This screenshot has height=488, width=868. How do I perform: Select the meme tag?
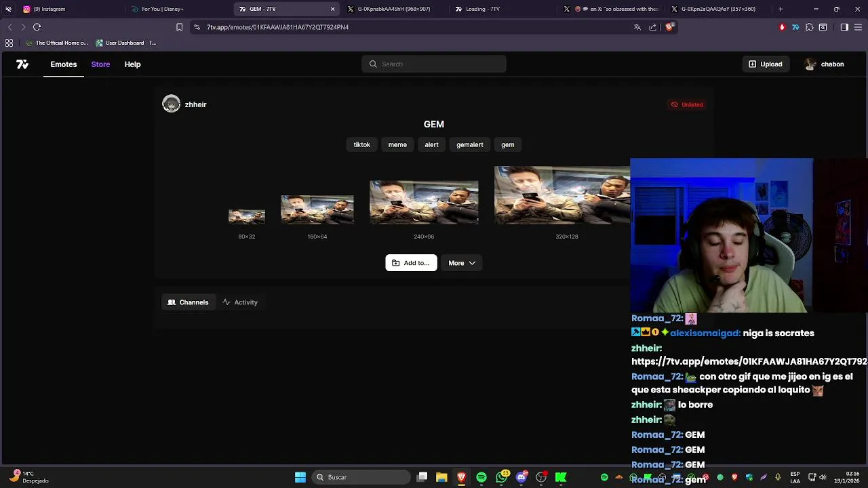tap(397, 144)
